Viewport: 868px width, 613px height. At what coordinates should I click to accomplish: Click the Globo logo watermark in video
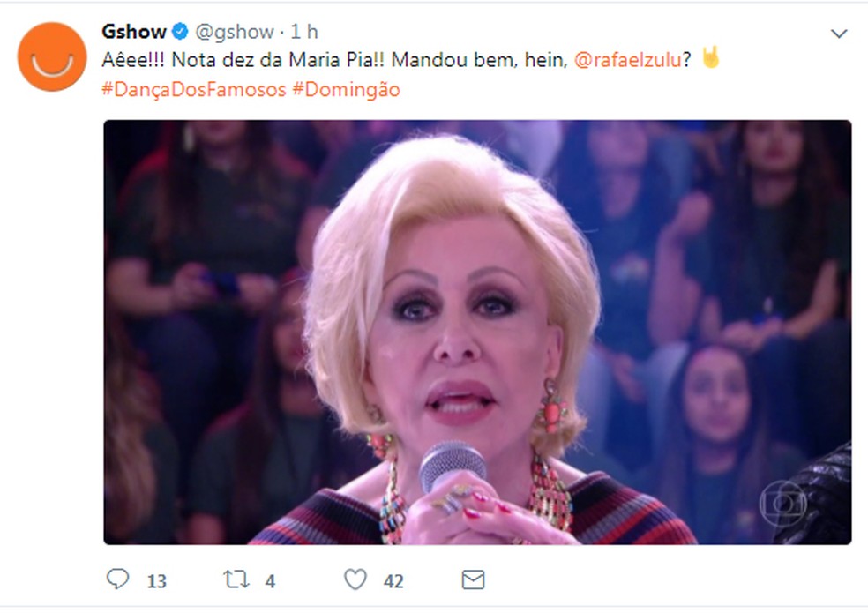coord(782,502)
